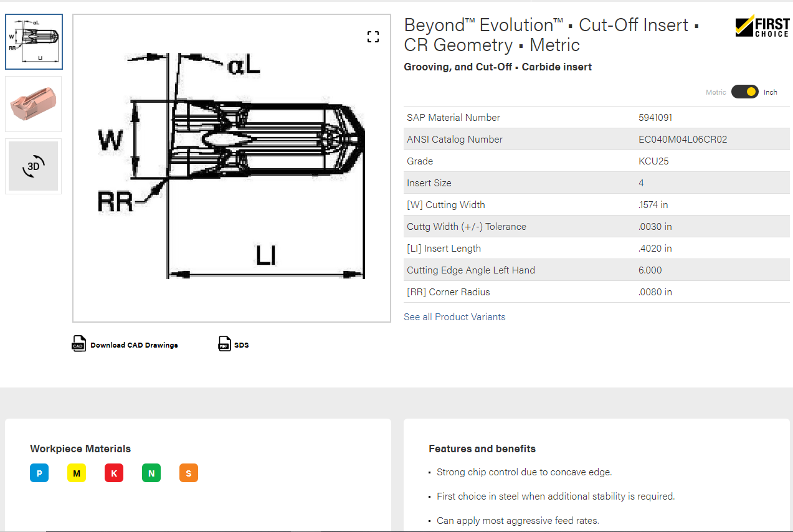Viewport: 793px width, 532px height.
Task: Click the main insert dimension drawing
Action: point(232,168)
